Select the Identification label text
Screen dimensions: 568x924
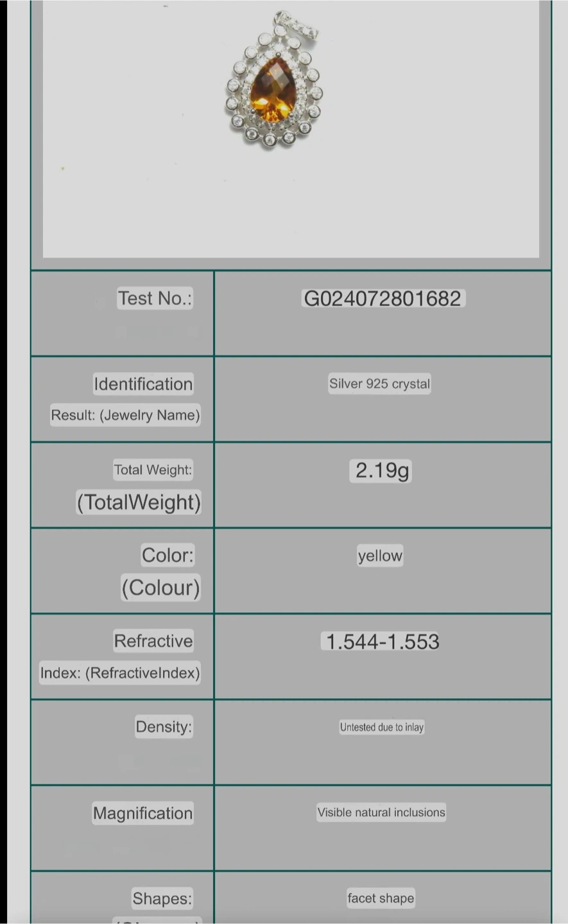point(143,384)
